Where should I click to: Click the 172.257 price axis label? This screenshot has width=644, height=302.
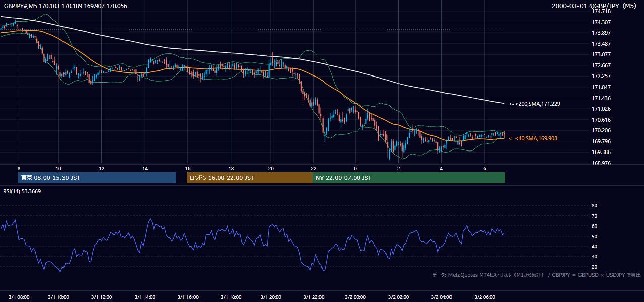point(601,77)
